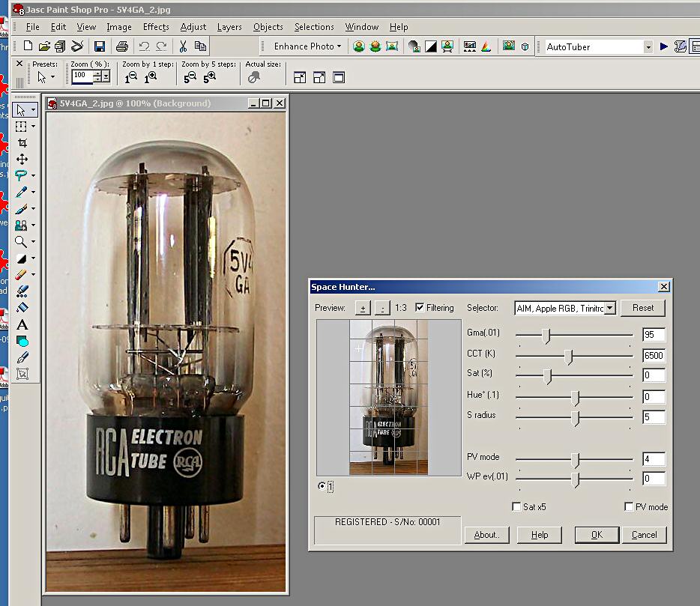Click the Gma slider handle
This screenshot has height=606, width=700.
point(546,336)
